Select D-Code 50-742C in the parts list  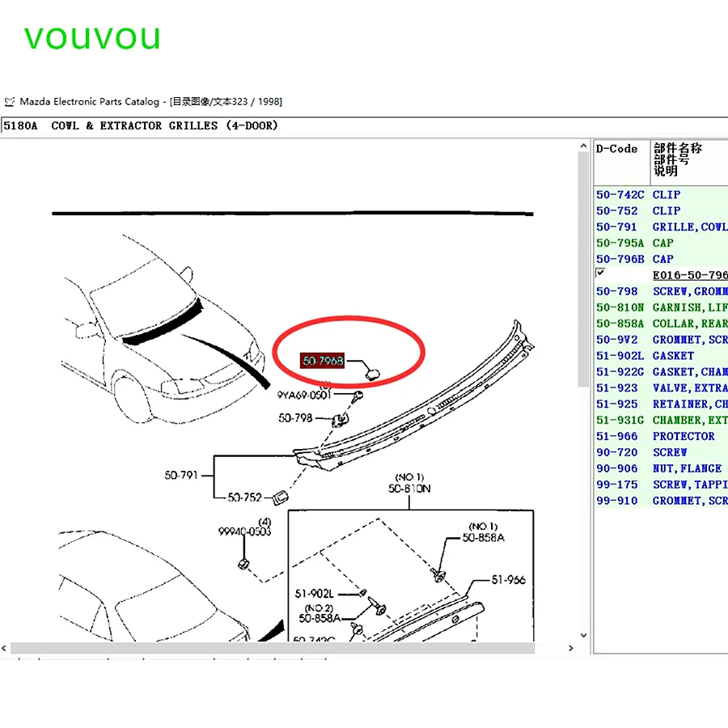tap(620, 195)
